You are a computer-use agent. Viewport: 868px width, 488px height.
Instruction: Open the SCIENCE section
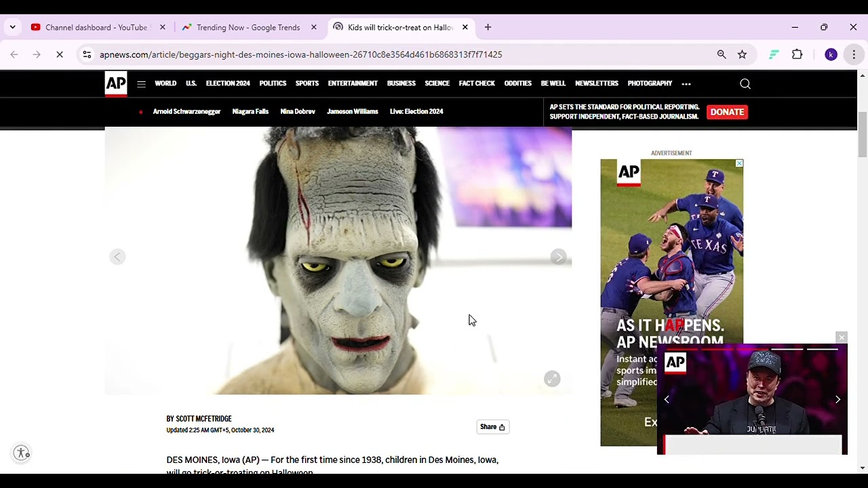(437, 83)
